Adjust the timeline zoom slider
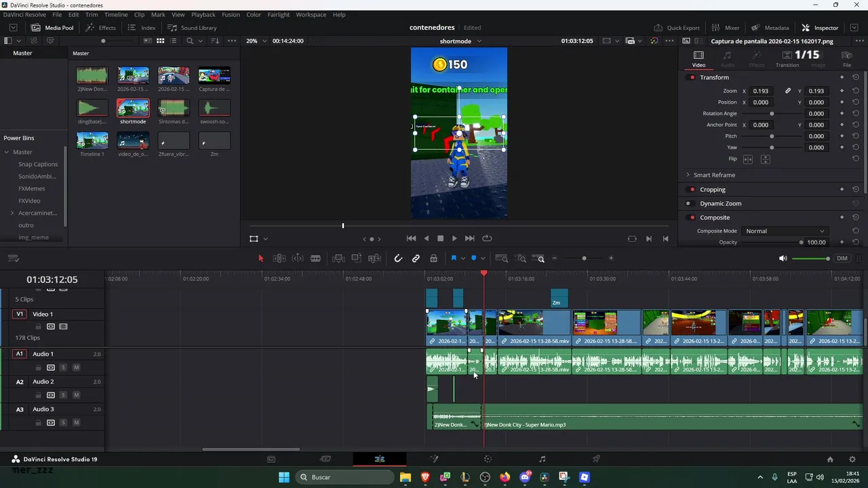The width and height of the screenshot is (868, 488). 584,258
